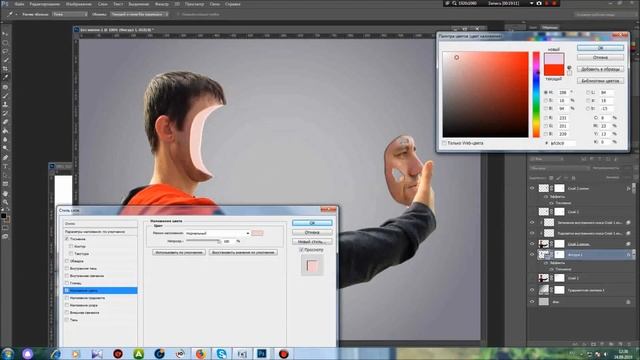Select the Zoom tool
640x360 pixels.
point(5,202)
